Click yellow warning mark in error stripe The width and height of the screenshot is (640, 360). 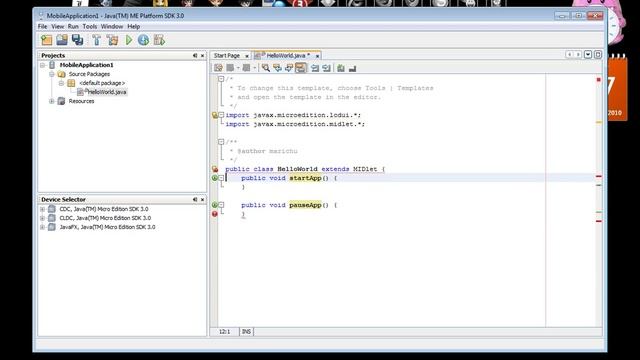pos(599,122)
